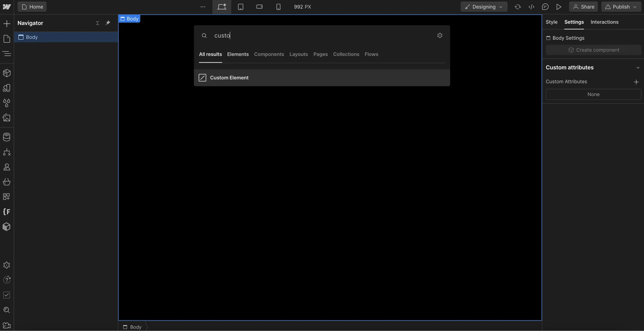Click the Create component button
Viewport: 644px width, 331px height.
tap(594, 50)
